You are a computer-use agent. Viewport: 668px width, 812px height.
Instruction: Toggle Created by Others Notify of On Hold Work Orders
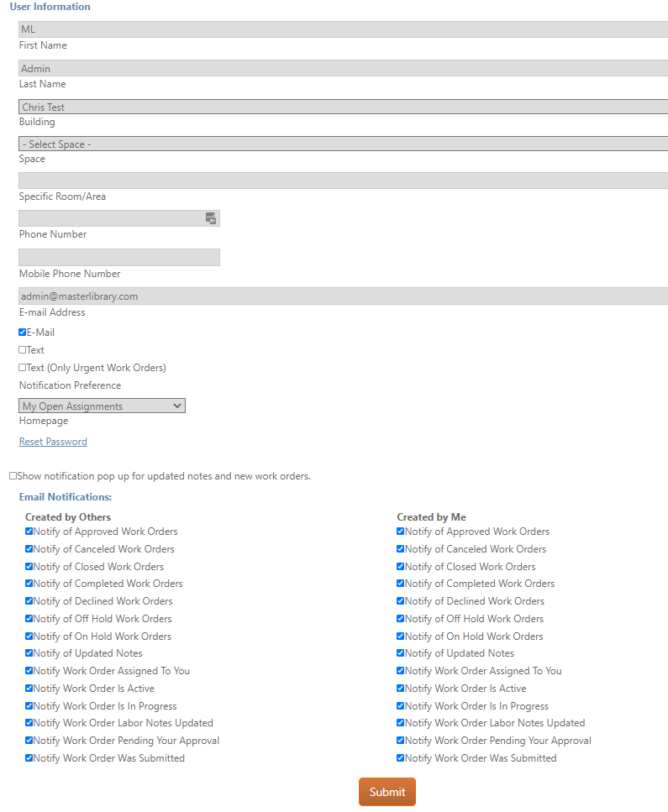(x=29, y=637)
